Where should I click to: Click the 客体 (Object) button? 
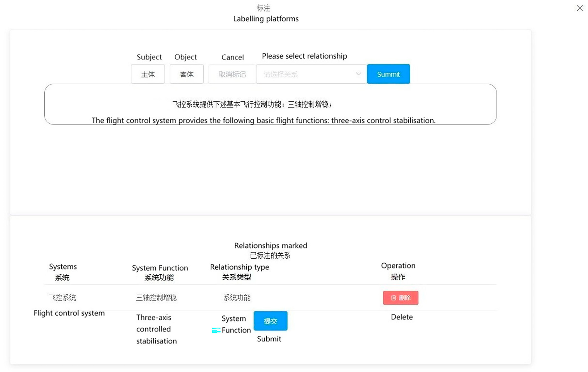click(187, 74)
